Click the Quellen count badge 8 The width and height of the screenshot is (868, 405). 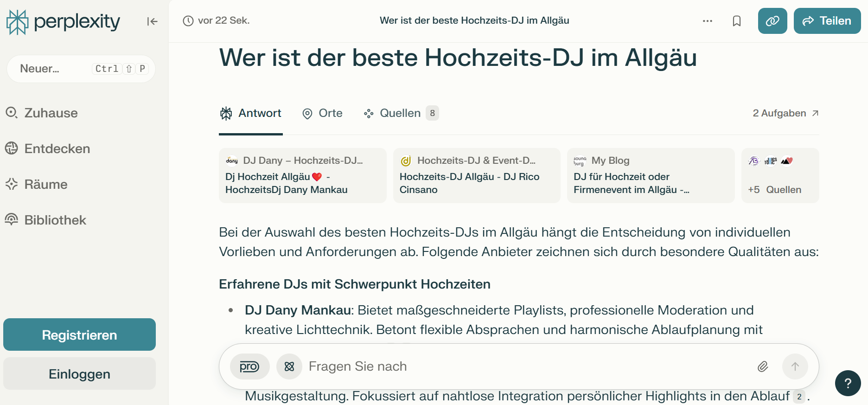point(433,113)
